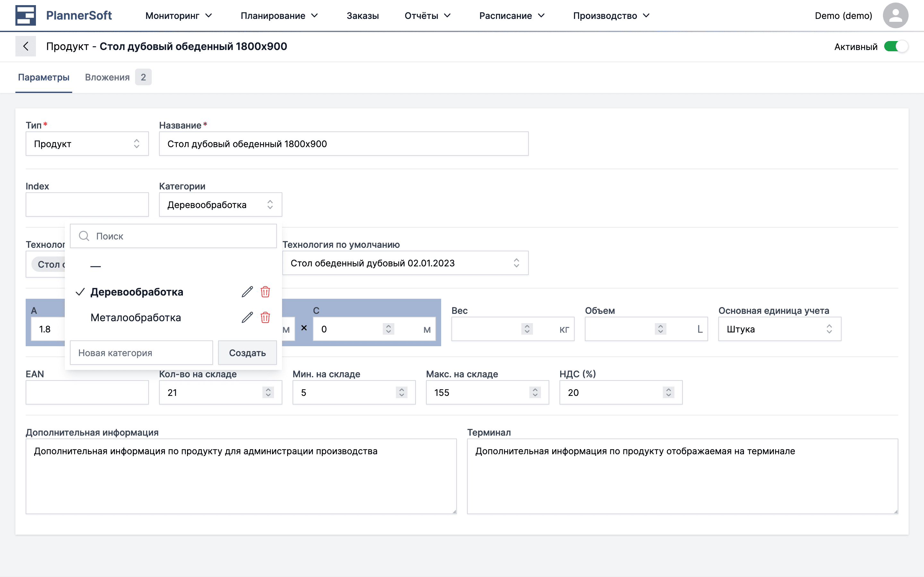This screenshot has width=924, height=577.
Task: Open the Заказы section
Action: [x=362, y=16]
